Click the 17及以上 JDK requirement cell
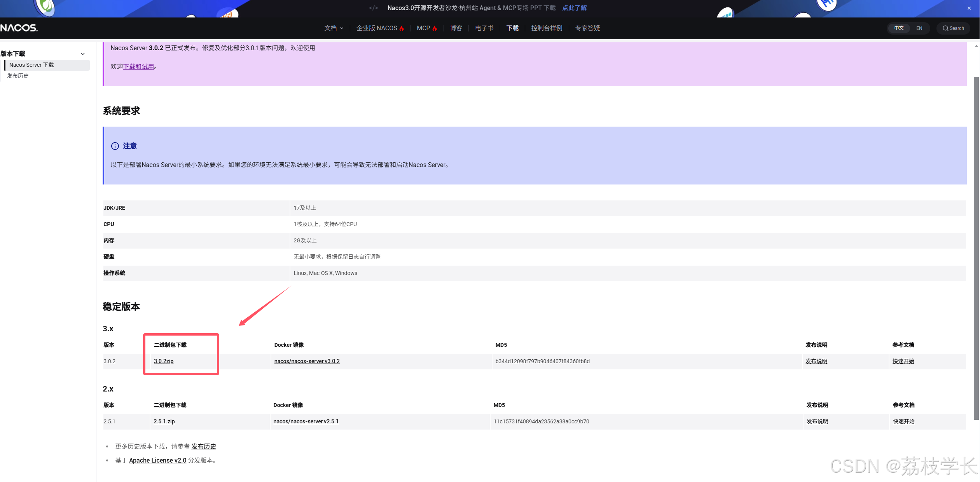 pos(628,208)
